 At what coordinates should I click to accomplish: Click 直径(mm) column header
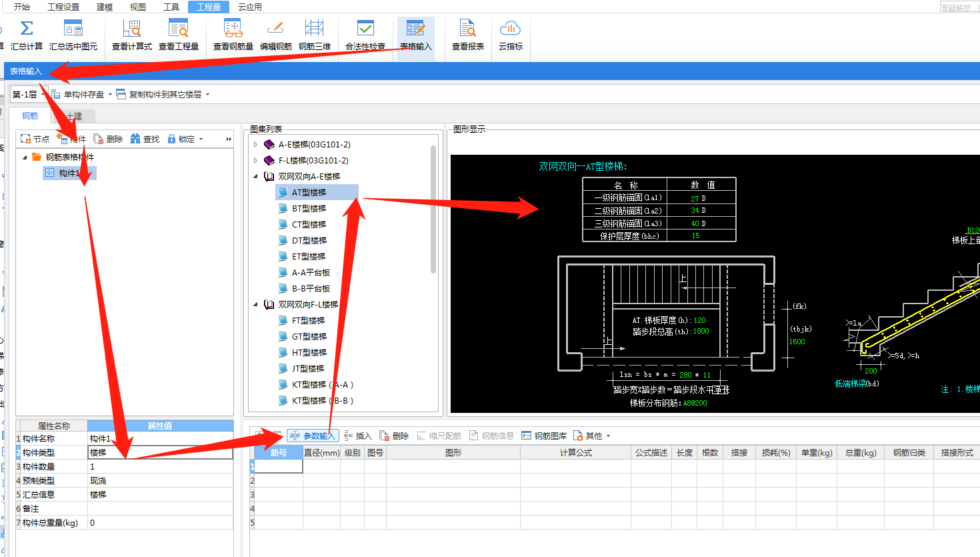pyautogui.click(x=322, y=453)
